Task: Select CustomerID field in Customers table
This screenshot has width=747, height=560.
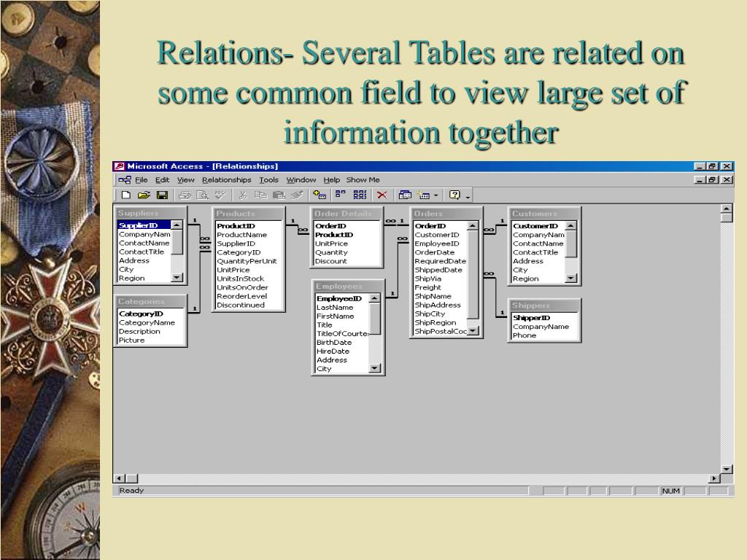Action: pyautogui.click(x=538, y=226)
